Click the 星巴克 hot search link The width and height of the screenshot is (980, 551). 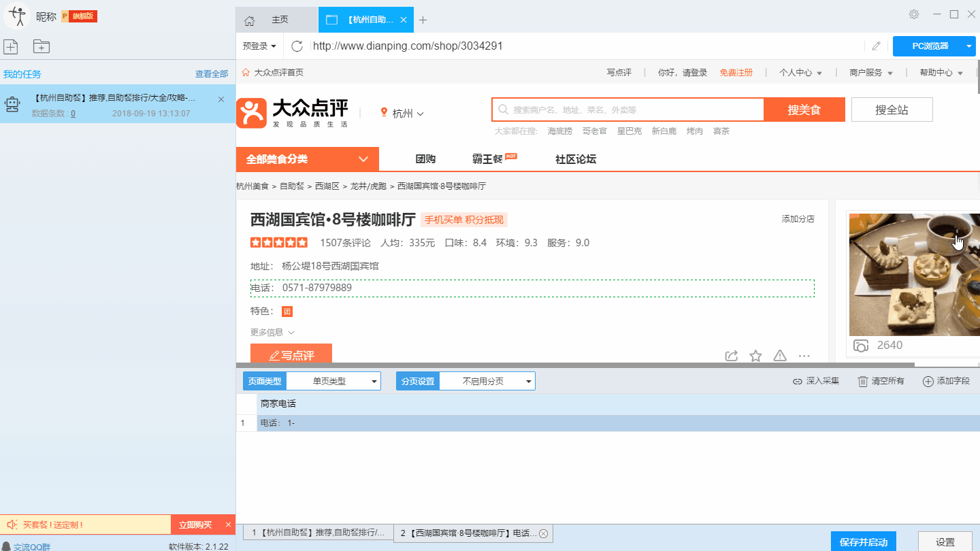630,131
